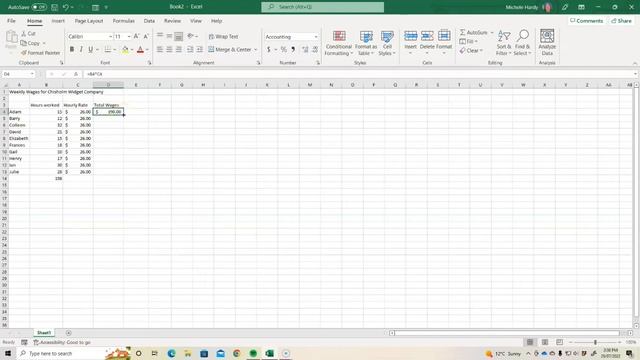
Task: Toggle Underline formatting
Action: tap(91, 49)
